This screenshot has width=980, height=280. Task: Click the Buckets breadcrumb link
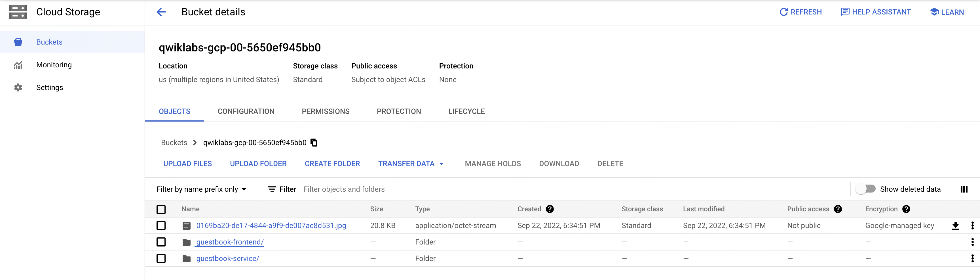[174, 143]
